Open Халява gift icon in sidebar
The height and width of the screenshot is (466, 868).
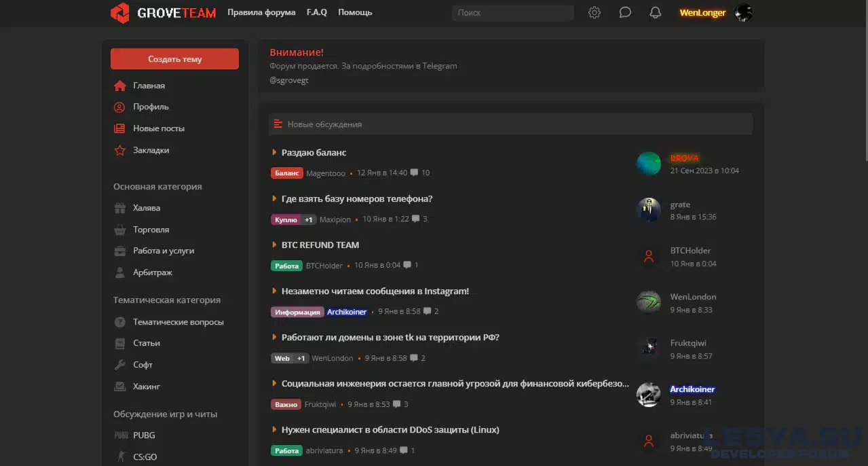pos(120,209)
